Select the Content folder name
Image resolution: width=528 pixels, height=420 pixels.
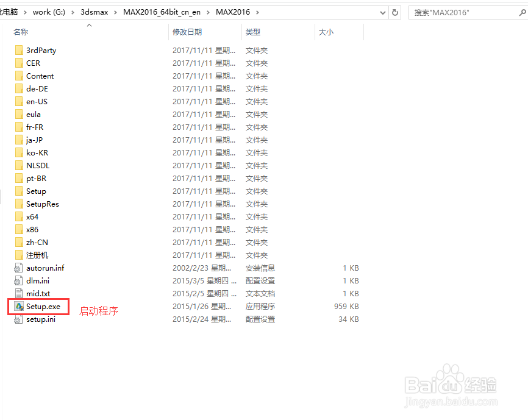[40, 76]
